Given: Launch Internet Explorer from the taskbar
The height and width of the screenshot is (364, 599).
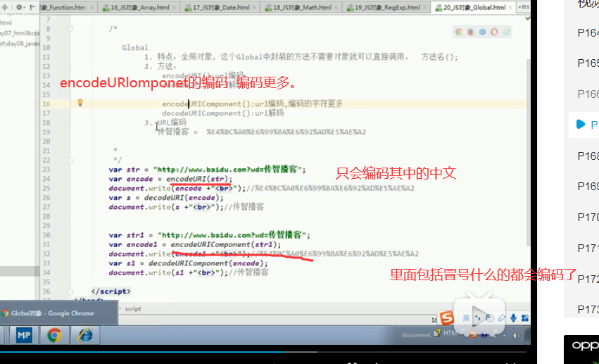Looking at the screenshot, I should tap(85, 335).
